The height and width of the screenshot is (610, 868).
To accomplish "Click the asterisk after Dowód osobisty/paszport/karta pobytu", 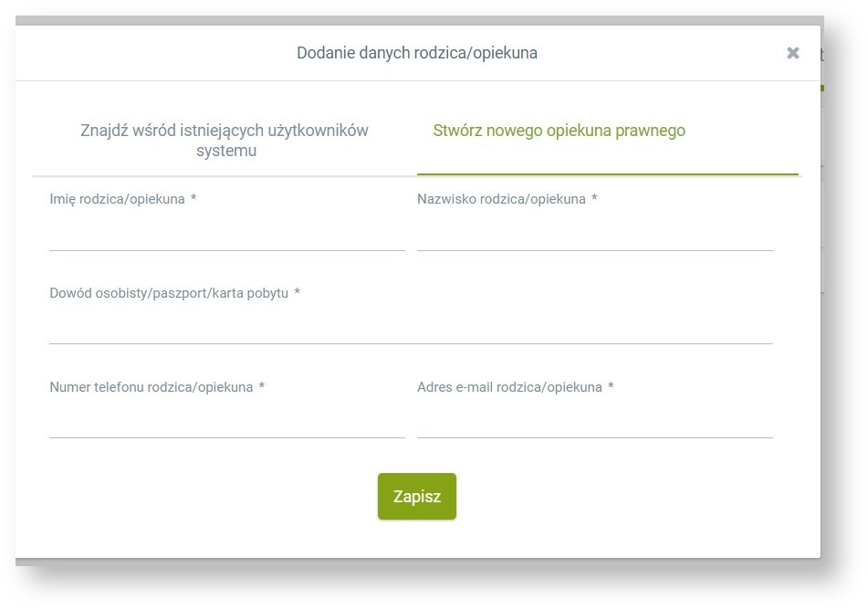I will [x=298, y=293].
